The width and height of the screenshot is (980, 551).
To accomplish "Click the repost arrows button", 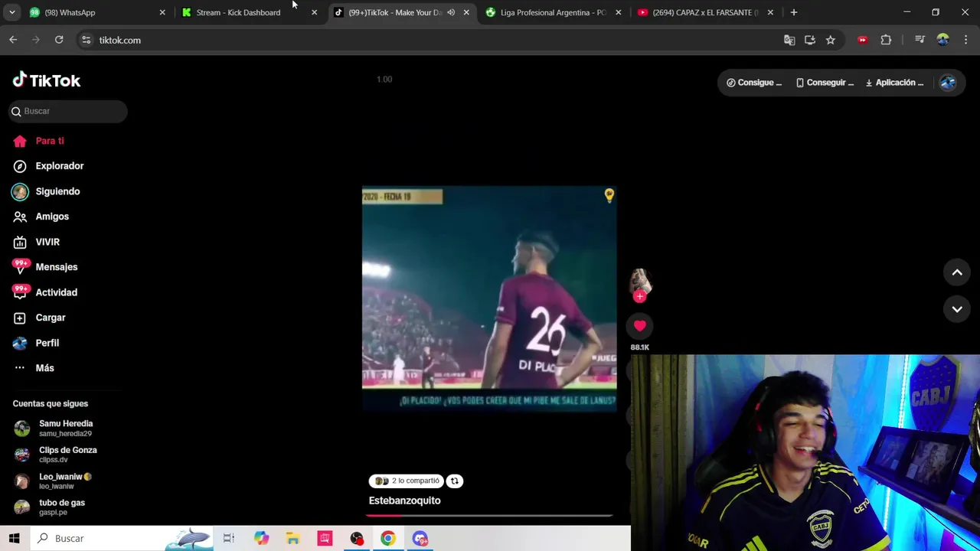I will coord(455,481).
